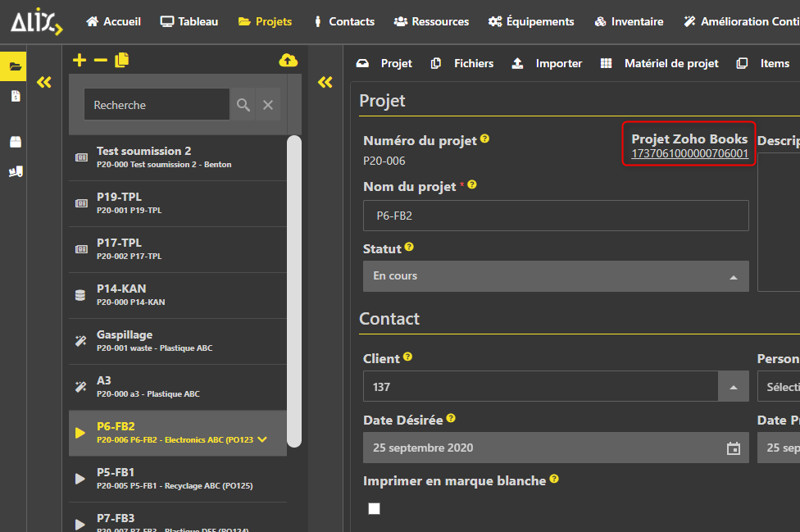Click the P14-KAN database stack icon
The image size is (800, 532).
80,295
